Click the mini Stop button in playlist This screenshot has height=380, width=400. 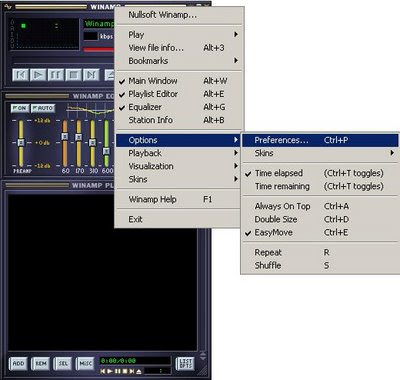click(125, 371)
